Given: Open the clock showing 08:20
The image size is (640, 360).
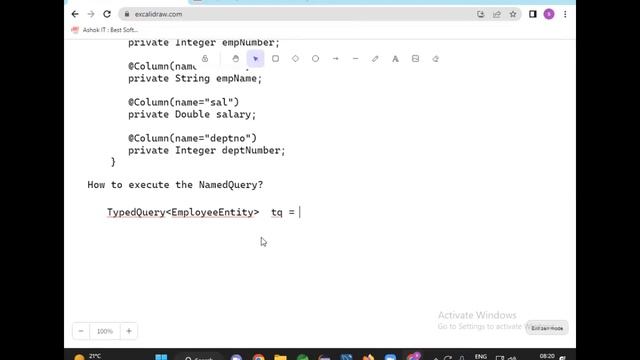Looking at the screenshot, I should pyautogui.click(x=547, y=356).
